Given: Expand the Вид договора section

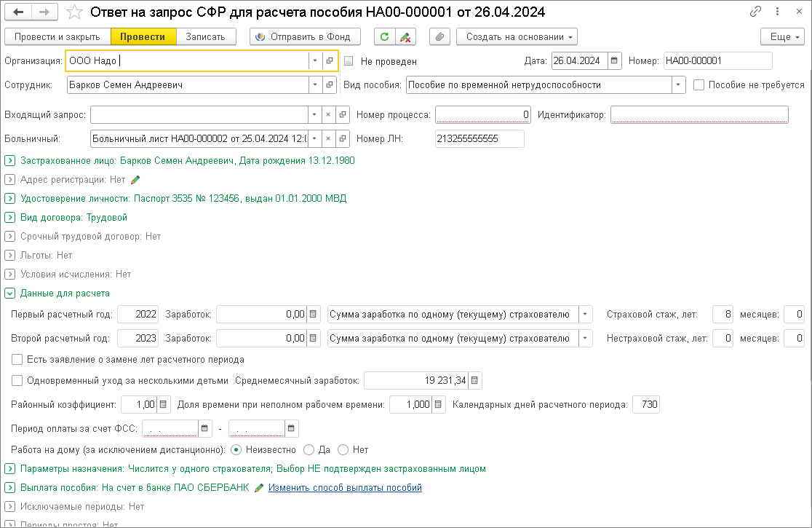Looking at the screenshot, I should click(10, 218).
